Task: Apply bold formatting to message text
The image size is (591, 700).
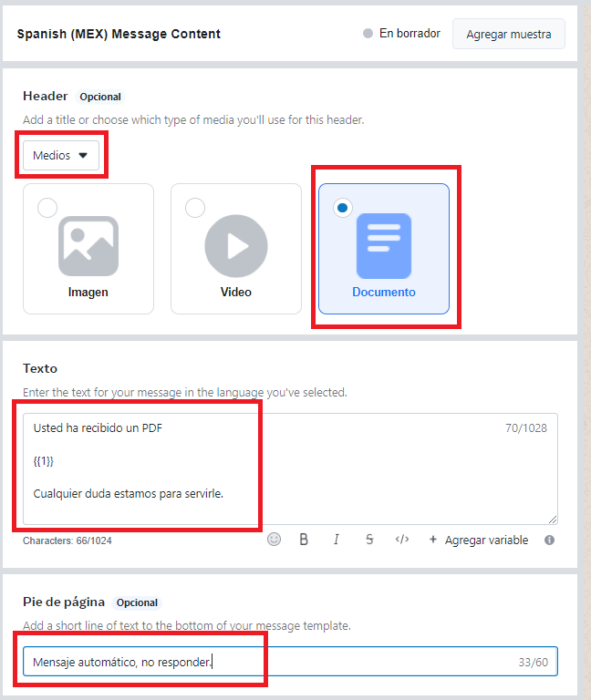Action: pyautogui.click(x=304, y=540)
